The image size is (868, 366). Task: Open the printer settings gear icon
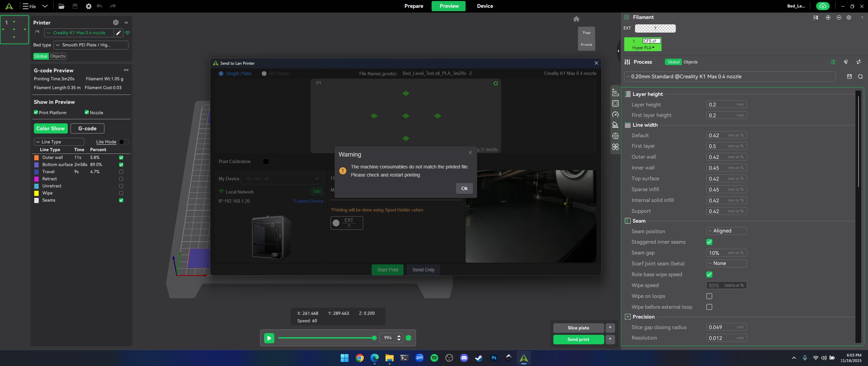[x=116, y=22]
